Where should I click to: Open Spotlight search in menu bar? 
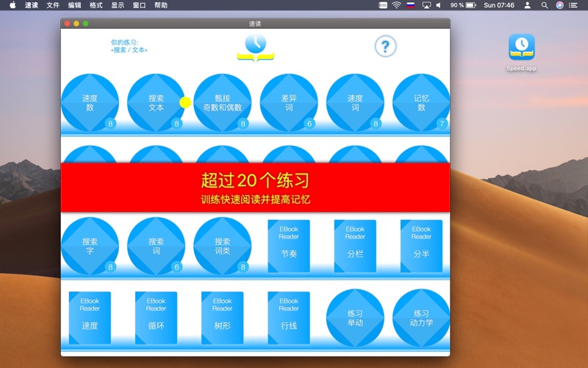545,5
